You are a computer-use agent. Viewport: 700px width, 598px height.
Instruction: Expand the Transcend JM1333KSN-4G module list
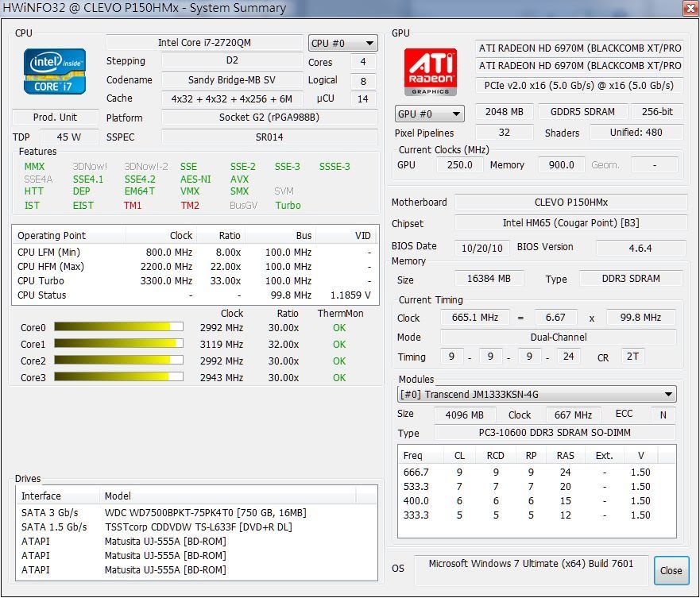coord(537,395)
